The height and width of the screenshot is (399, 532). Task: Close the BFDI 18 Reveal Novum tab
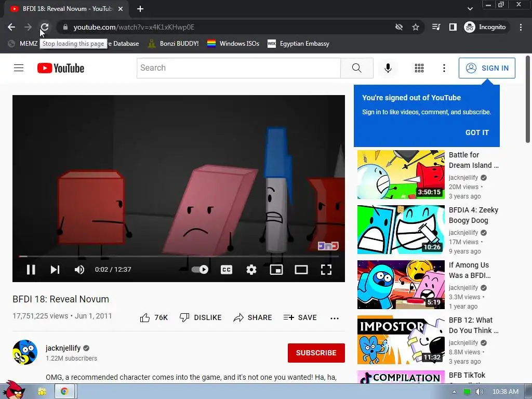[121, 9]
